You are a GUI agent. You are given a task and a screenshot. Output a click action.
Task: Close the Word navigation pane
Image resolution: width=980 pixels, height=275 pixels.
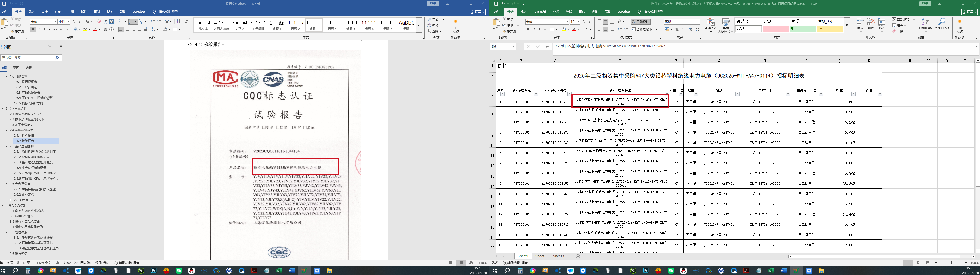click(x=61, y=46)
